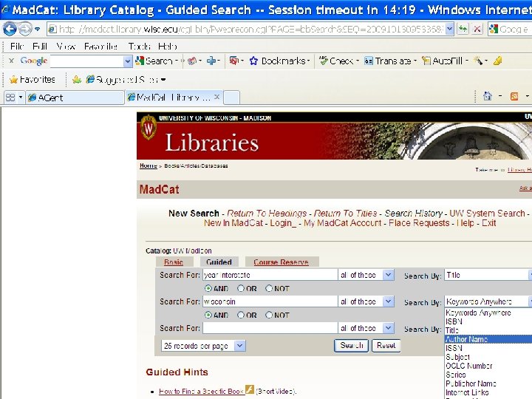This screenshot has width=532, height=399.
Task: Open the Help menu
Action: [168, 46]
